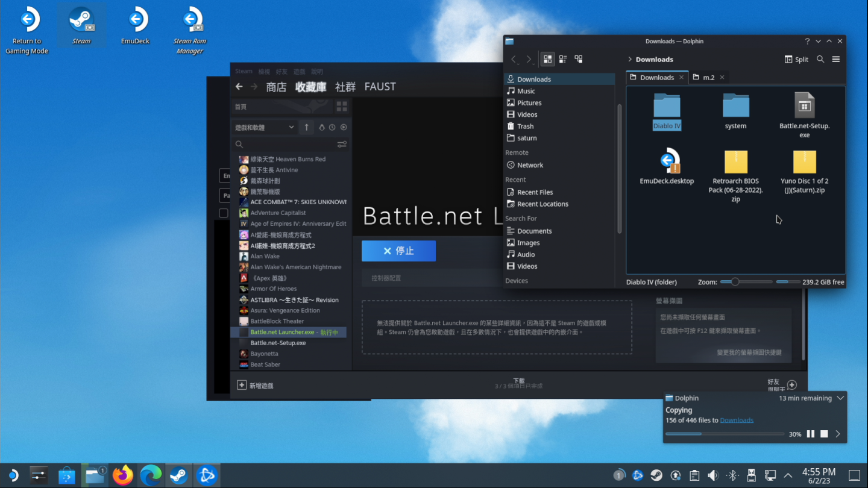Open saturn place in Dolphin sidebar

[x=559, y=138]
